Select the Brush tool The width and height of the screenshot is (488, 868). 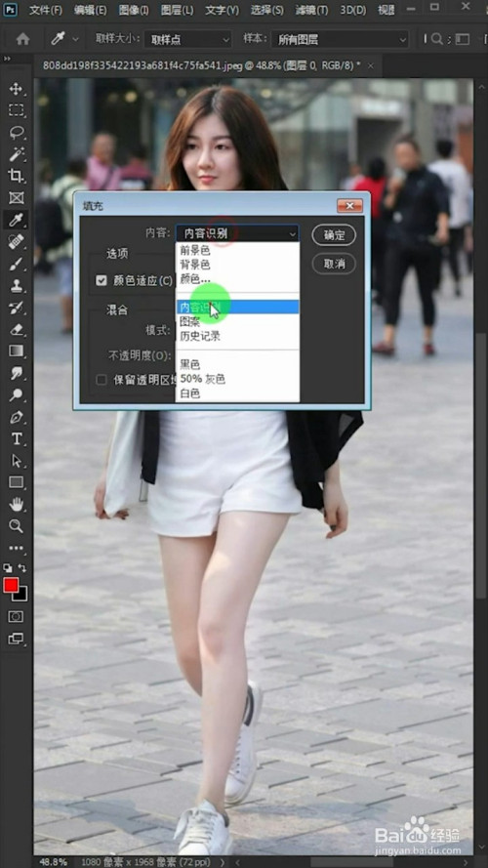tap(16, 264)
